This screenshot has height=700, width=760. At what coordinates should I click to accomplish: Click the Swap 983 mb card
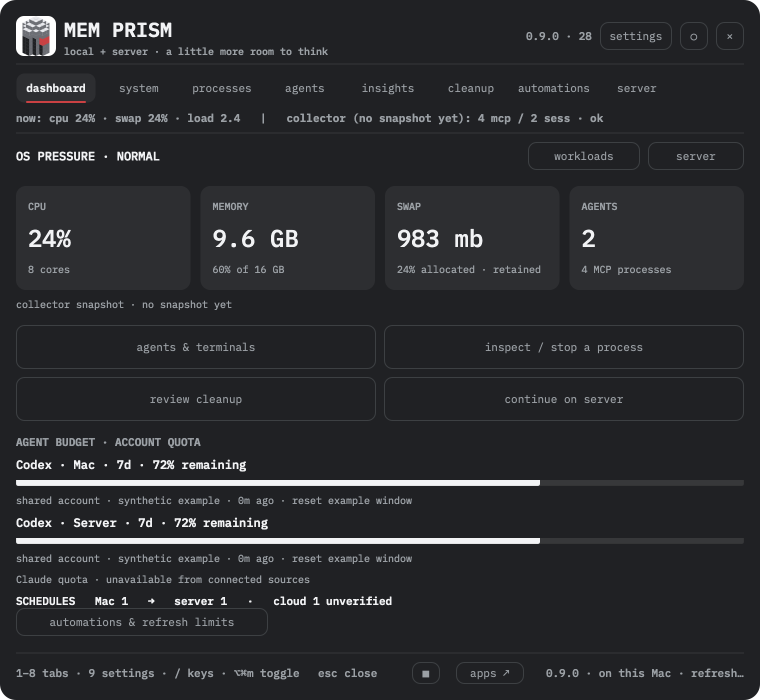[x=472, y=238]
